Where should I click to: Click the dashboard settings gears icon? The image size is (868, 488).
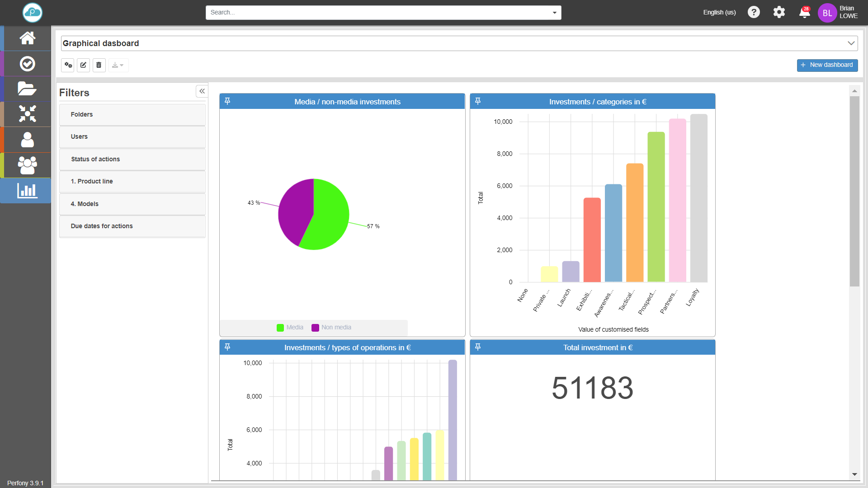[68, 65]
